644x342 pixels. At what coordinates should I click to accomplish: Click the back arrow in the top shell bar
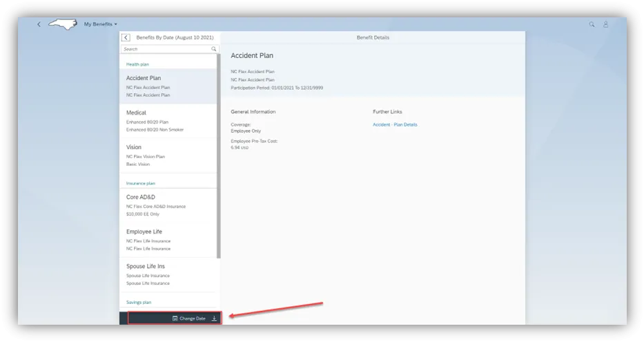[39, 24]
